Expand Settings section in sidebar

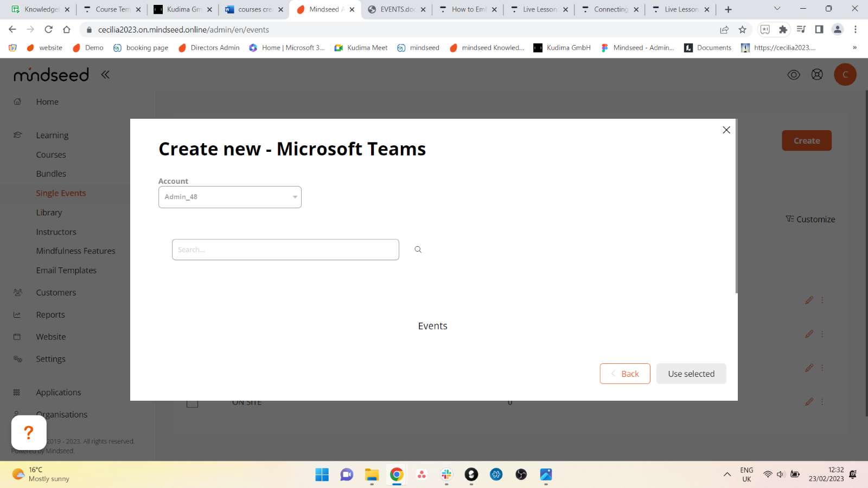(x=50, y=359)
